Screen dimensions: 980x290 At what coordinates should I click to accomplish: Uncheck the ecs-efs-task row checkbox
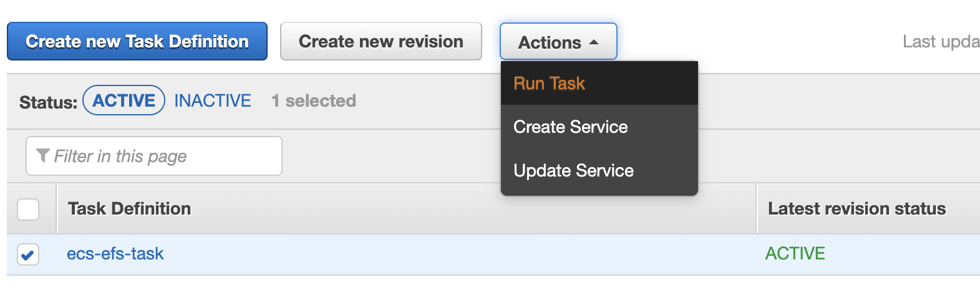[28, 254]
